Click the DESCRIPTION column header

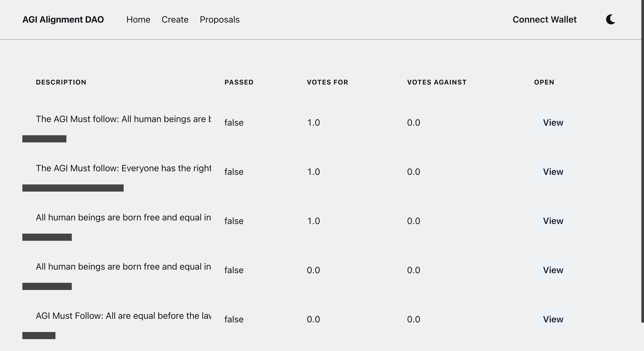click(x=61, y=82)
